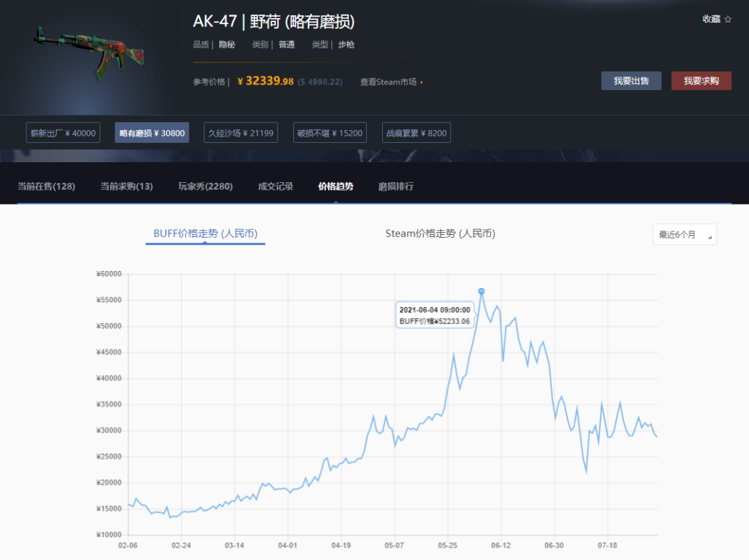Switch to the 当前在售(128) tab
749x560 pixels.
tap(47, 186)
